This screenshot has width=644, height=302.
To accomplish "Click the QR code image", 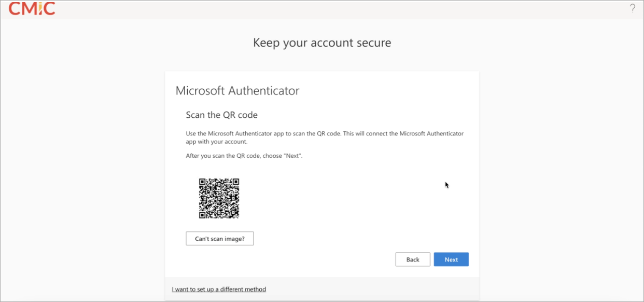I will 219,198.
